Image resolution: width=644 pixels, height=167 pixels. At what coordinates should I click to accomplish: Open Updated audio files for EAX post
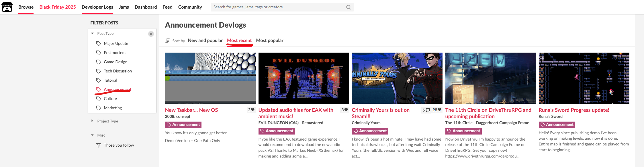click(x=296, y=113)
